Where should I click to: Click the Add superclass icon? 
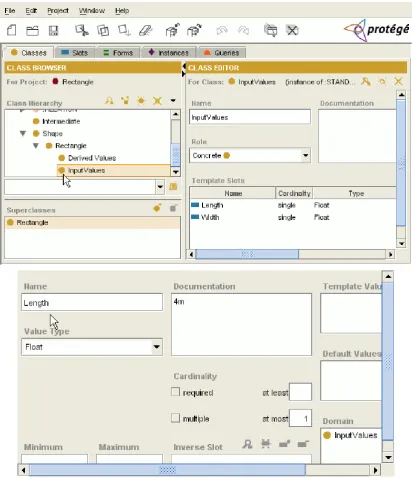tap(157, 208)
